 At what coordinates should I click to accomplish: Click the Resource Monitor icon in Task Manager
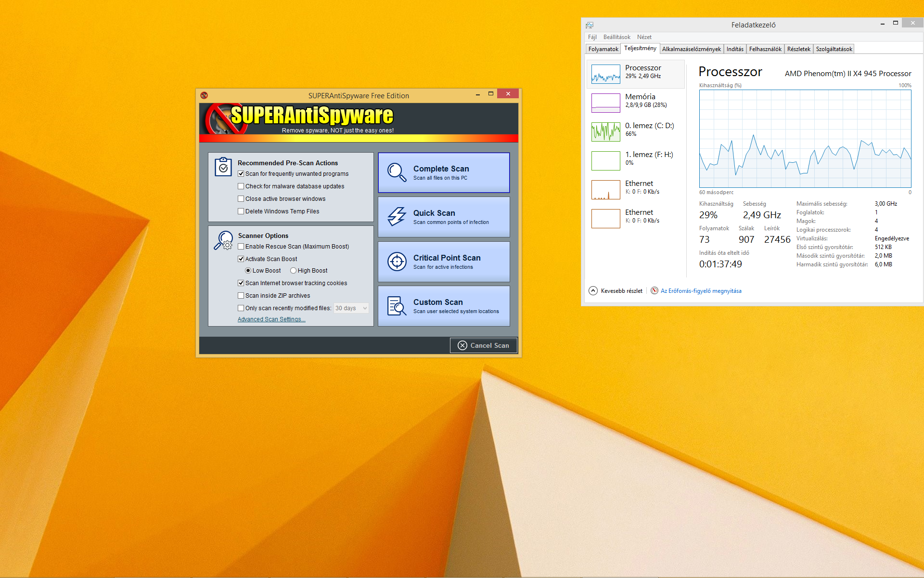click(654, 290)
